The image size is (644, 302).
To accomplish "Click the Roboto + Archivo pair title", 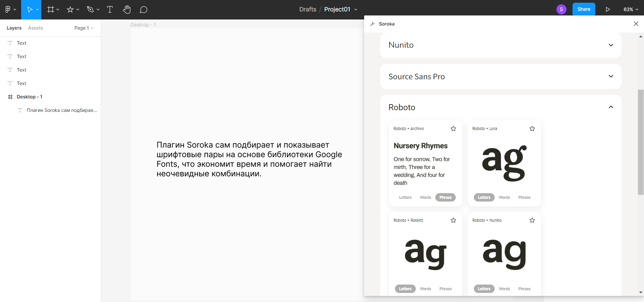I will (409, 129).
